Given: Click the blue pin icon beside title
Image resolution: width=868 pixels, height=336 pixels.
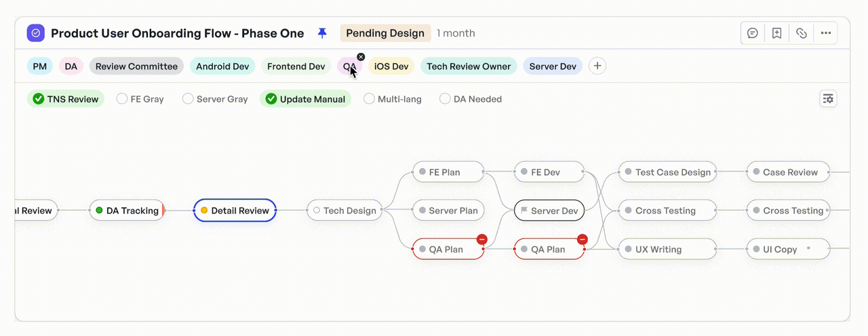Looking at the screenshot, I should [x=322, y=33].
